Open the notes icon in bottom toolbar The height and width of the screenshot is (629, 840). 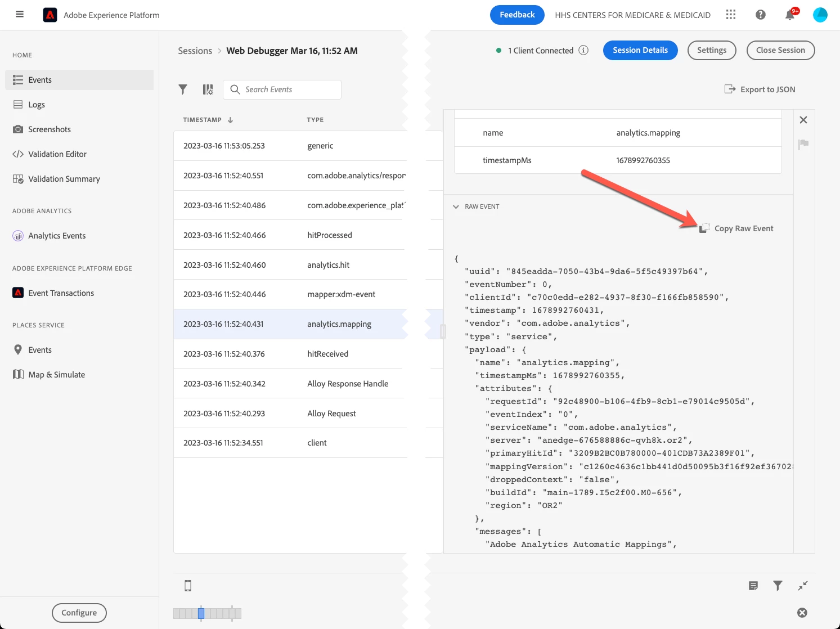tap(753, 586)
